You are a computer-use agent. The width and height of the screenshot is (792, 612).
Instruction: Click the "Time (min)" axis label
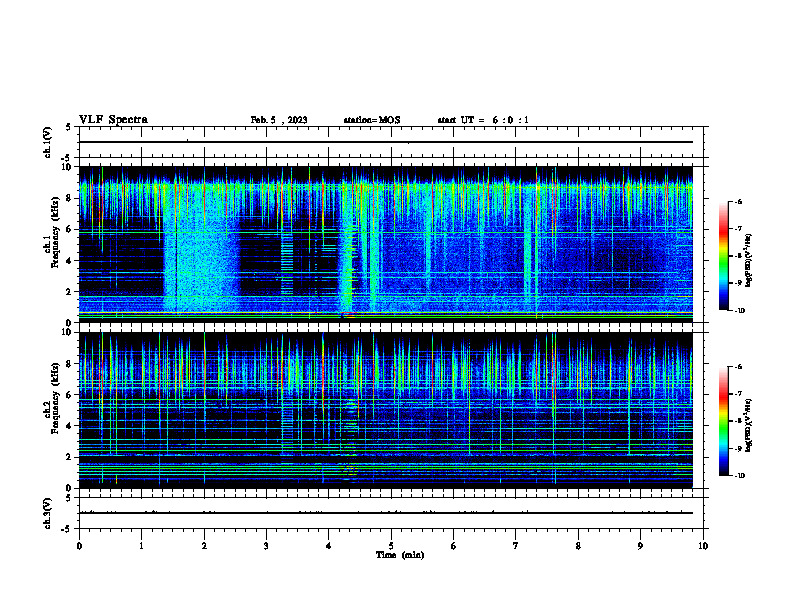(x=400, y=555)
